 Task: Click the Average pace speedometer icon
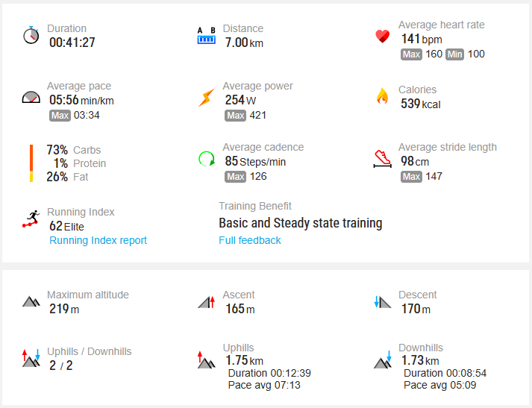click(31, 97)
